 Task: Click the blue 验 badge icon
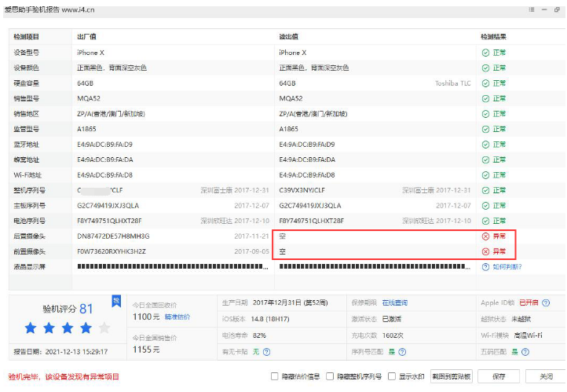tap(116, 301)
